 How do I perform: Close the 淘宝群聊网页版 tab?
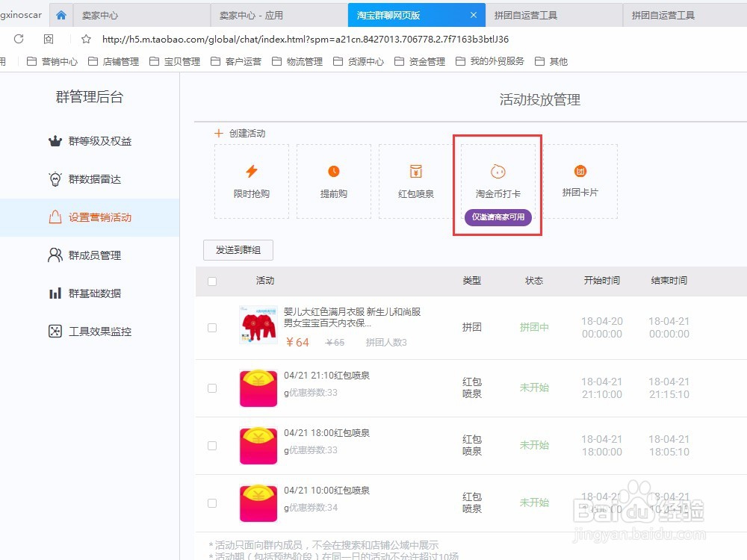[x=473, y=15]
